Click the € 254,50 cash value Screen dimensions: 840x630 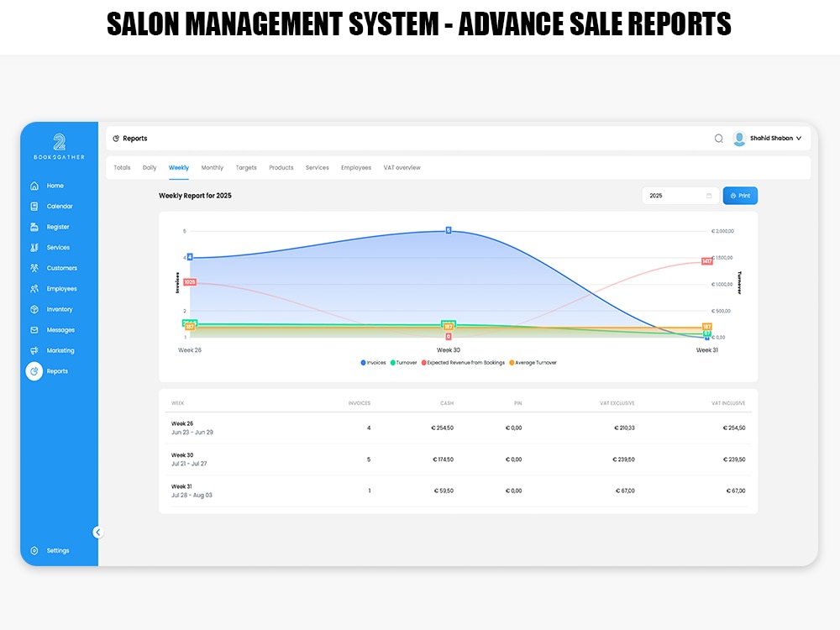443,428
